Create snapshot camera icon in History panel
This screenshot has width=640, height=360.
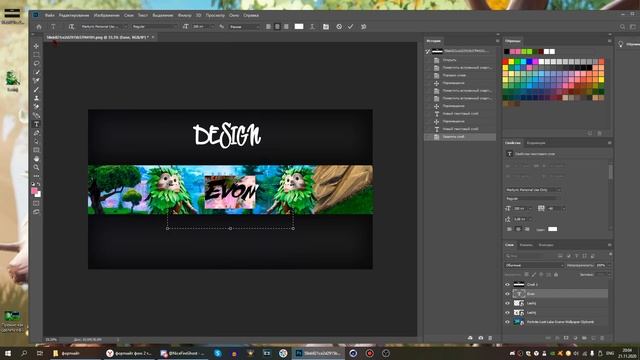480,338
